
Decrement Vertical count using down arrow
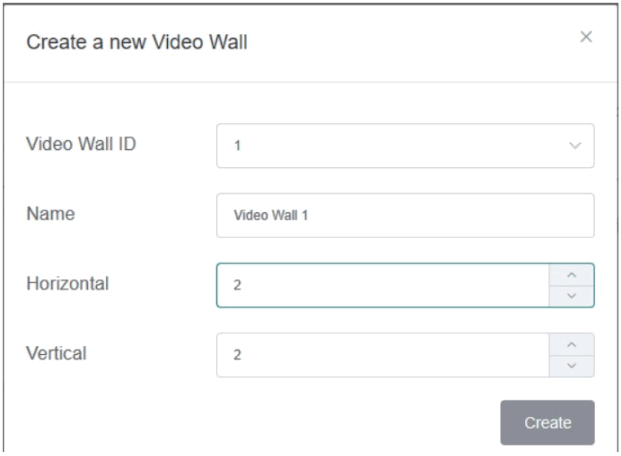point(571,366)
